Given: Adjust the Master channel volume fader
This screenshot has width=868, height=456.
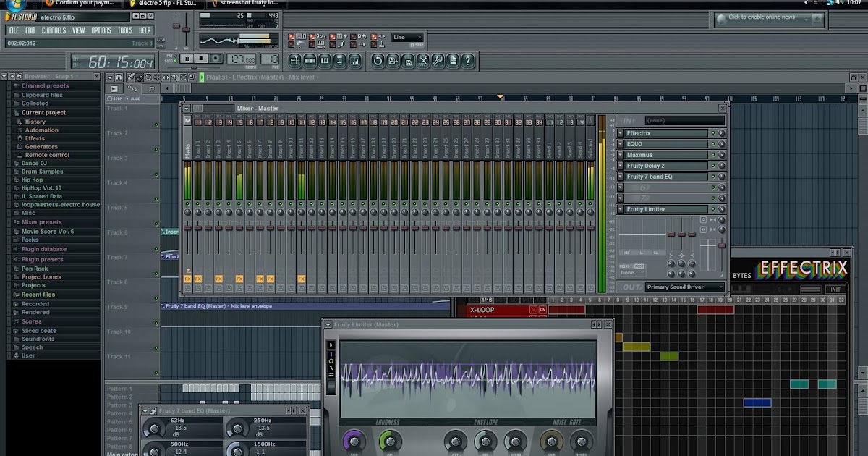Looking at the screenshot, I should coord(188,229).
